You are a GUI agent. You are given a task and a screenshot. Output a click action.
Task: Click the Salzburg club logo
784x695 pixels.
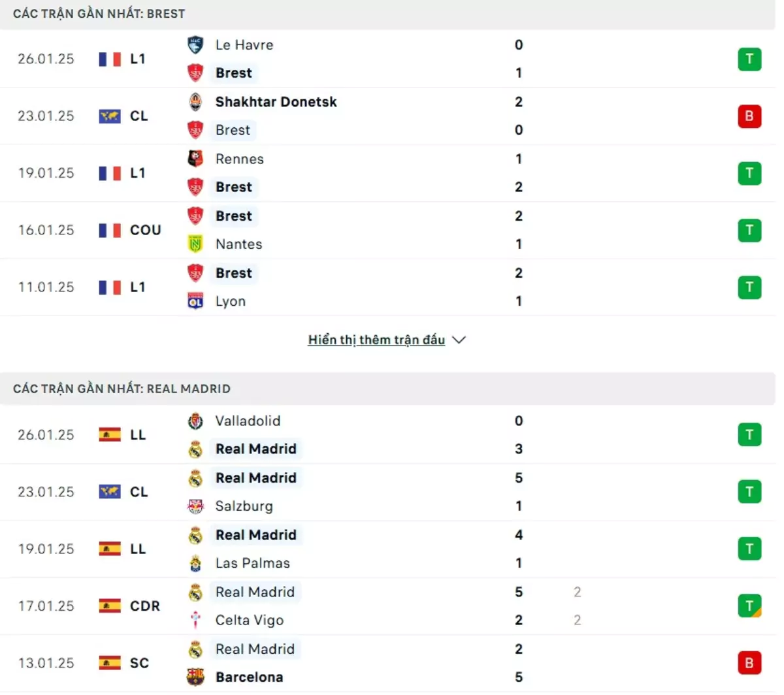pyautogui.click(x=195, y=506)
